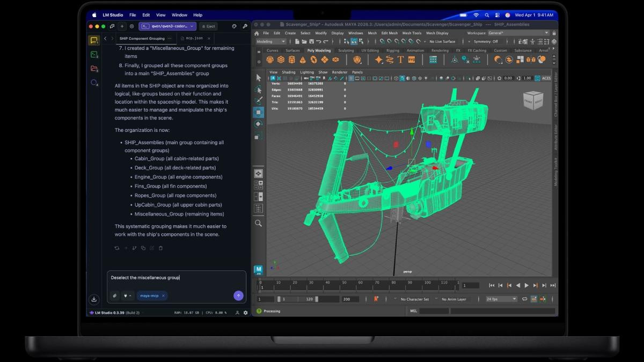Create a polygon cube from the Maya shelf
Image resolution: width=644 pixels, height=362 pixels.
281,60
